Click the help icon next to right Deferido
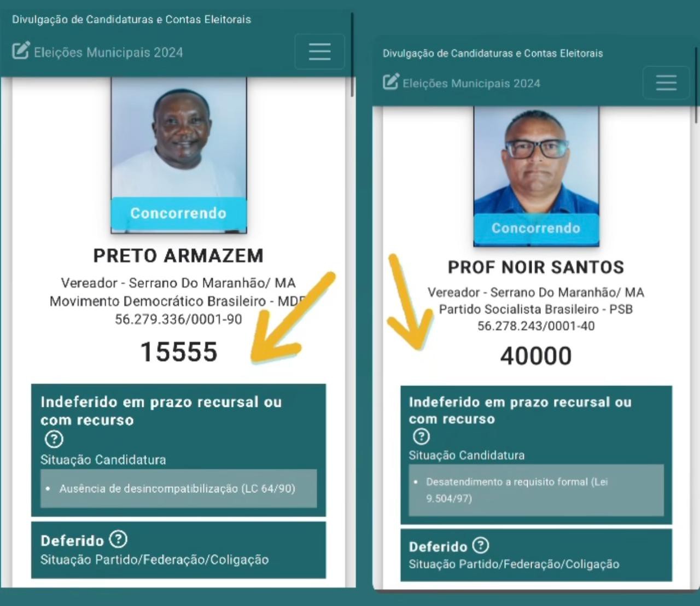 pos(480,545)
